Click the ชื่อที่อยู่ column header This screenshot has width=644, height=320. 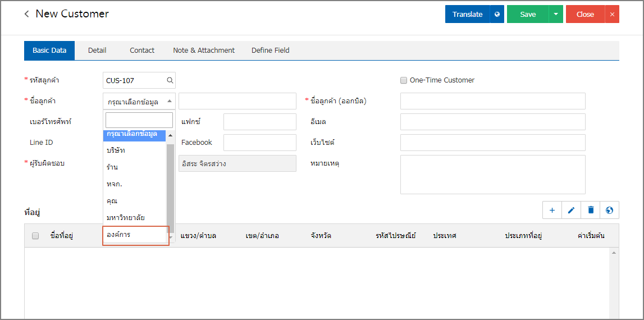pyautogui.click(x=61, y=236)
